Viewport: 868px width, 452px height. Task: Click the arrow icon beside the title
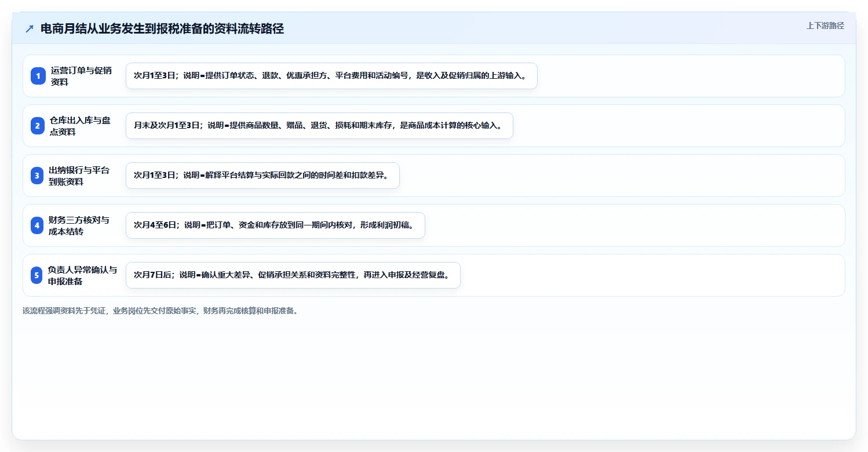[30, 29]
